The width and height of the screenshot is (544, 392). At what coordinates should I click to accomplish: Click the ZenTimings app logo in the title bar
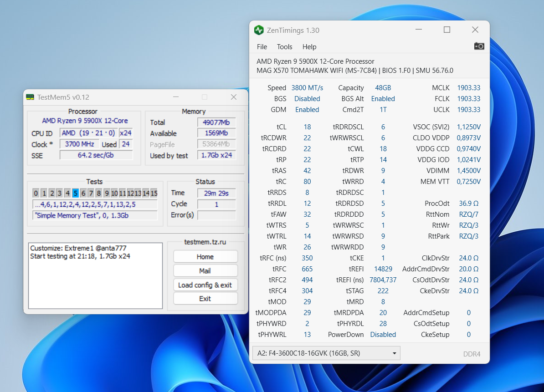(259, 30)
